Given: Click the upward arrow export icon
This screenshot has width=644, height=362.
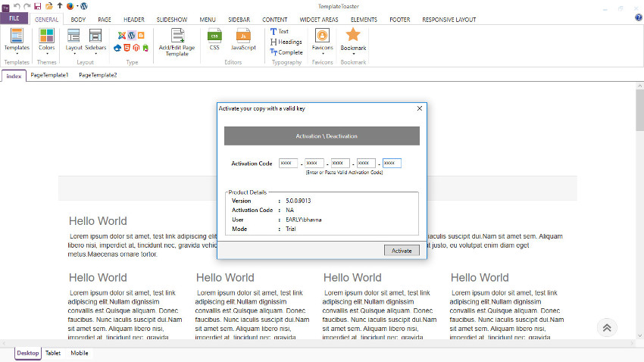Looking at the screenshot, I should coord(60,6).
